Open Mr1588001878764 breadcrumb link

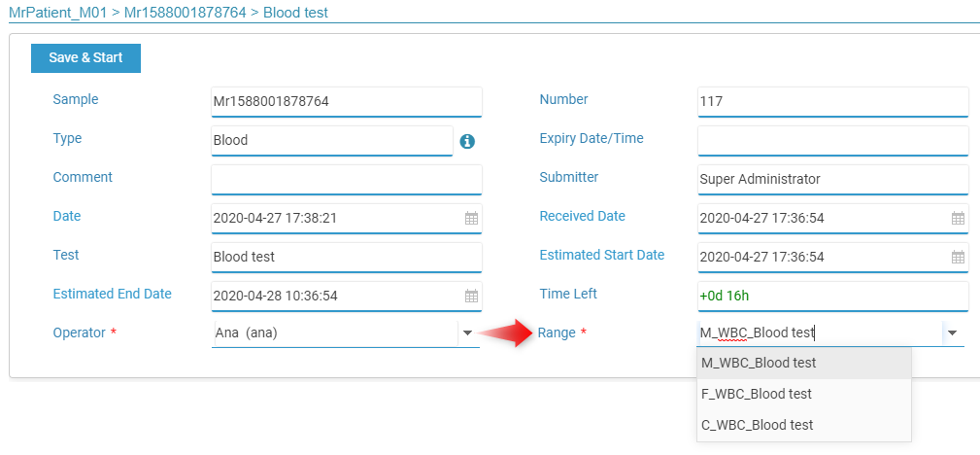tap(185, 13)
